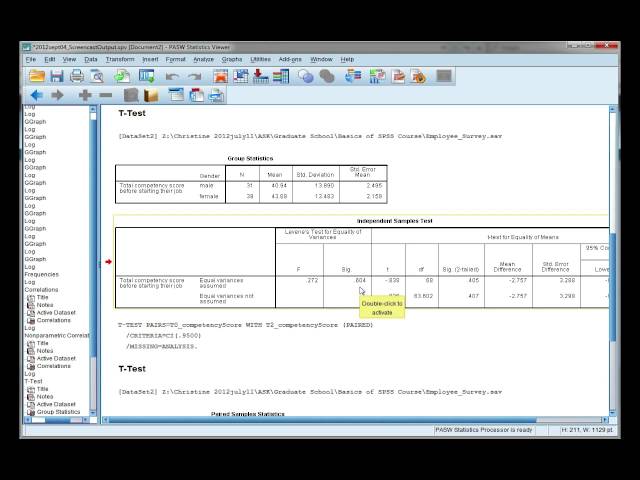Select Notes under T-Test in outline
This screenshot has height=480, width=640.
tap(45, 397)
